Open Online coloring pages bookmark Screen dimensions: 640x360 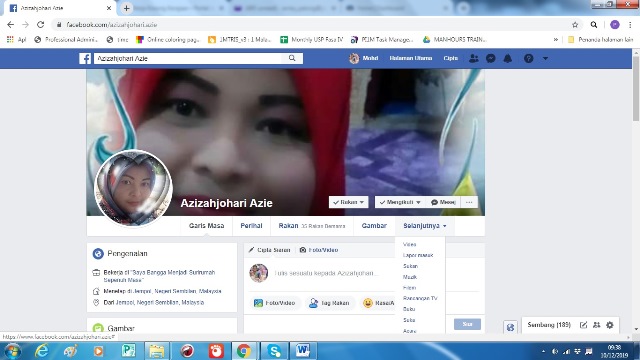(x=168, y=40)
